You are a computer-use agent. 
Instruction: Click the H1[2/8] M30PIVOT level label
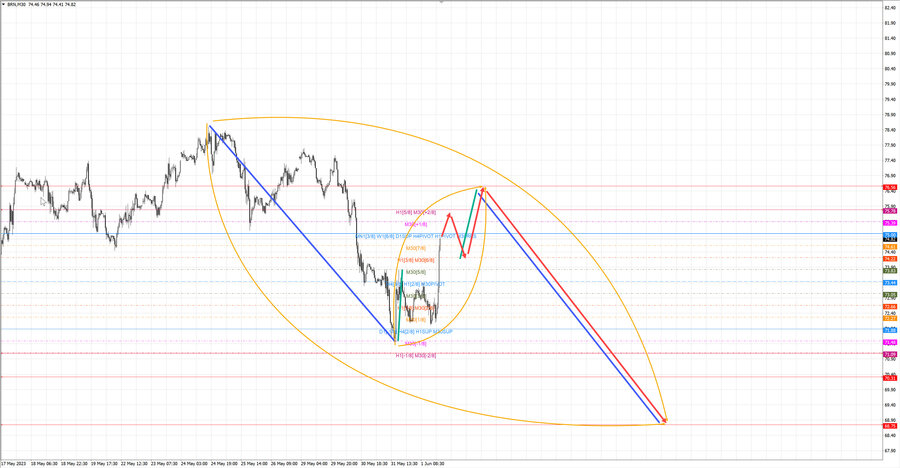[x=424, y=284]
